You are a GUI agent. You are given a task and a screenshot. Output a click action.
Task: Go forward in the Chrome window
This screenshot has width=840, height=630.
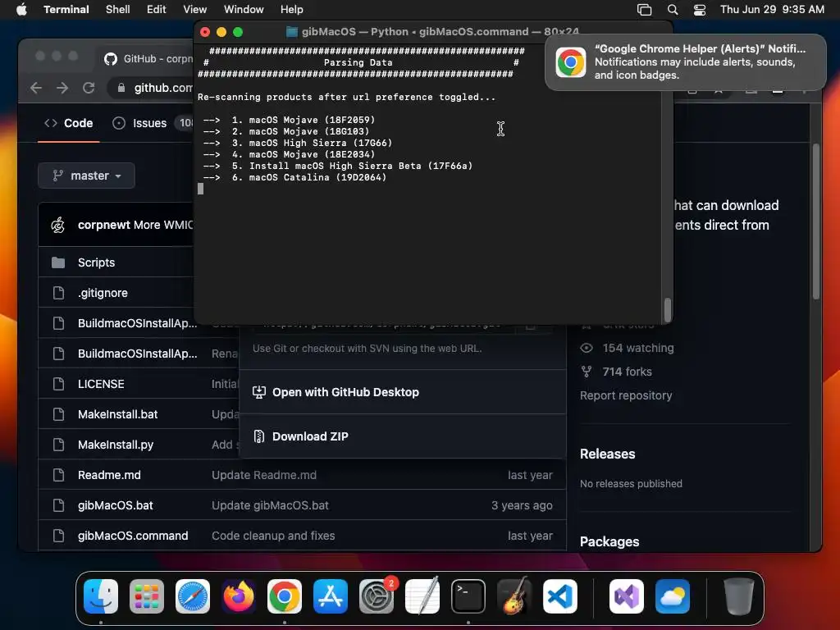point(62,88)
